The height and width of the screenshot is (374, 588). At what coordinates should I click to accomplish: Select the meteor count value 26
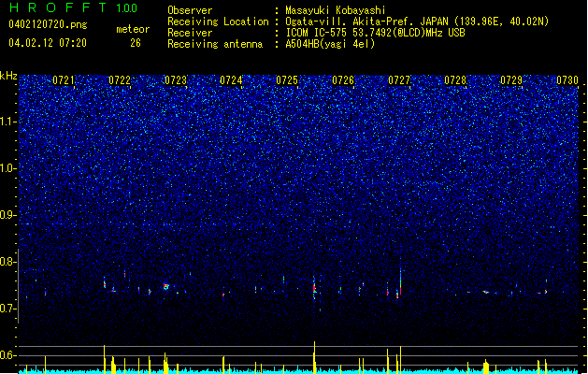136,43
